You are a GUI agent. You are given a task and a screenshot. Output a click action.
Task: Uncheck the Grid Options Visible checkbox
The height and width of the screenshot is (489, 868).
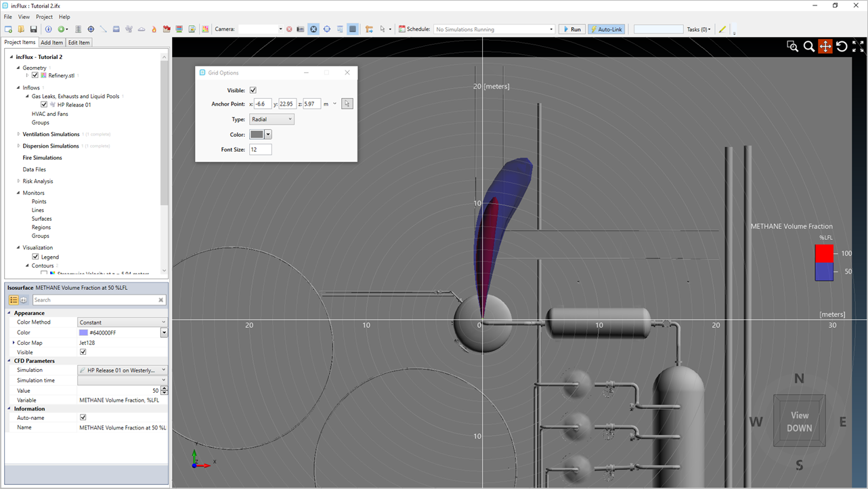(253, 90)
